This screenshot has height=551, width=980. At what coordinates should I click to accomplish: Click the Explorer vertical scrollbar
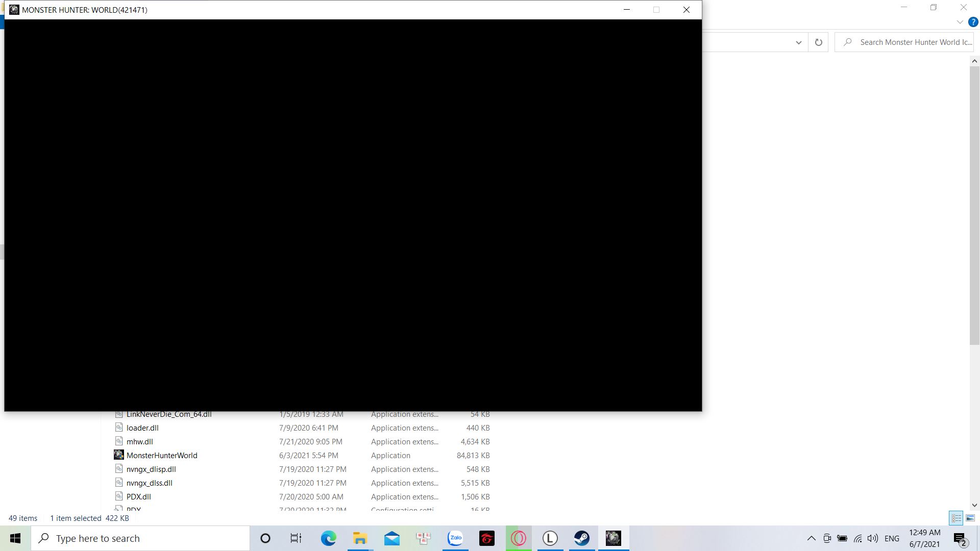click(974, 204)
